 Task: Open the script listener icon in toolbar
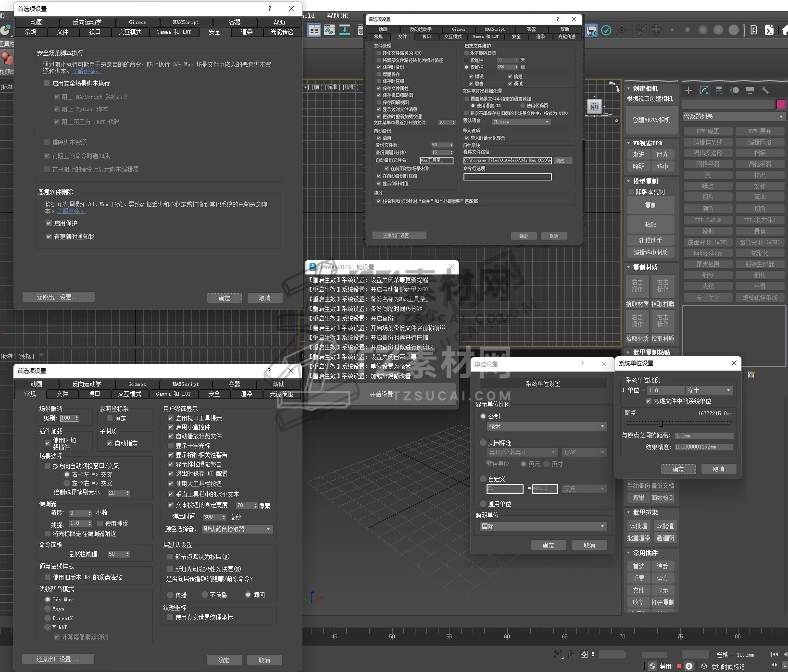769,30
